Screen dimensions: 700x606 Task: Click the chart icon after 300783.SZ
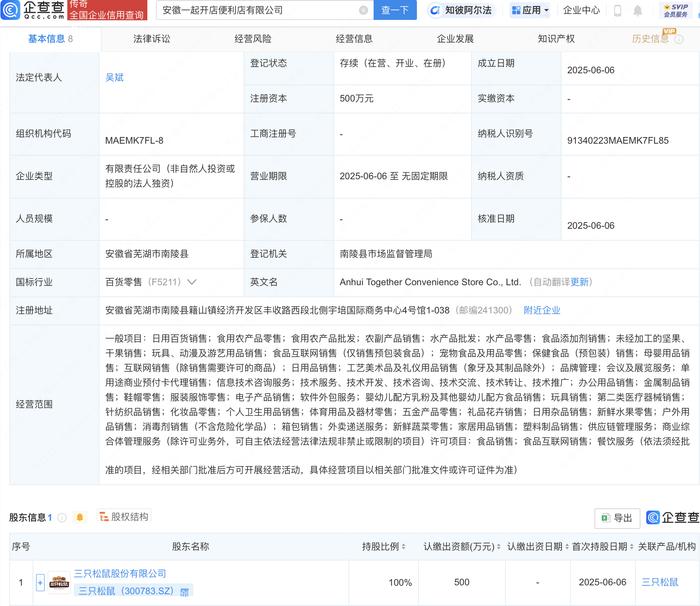tap(184, 592)
